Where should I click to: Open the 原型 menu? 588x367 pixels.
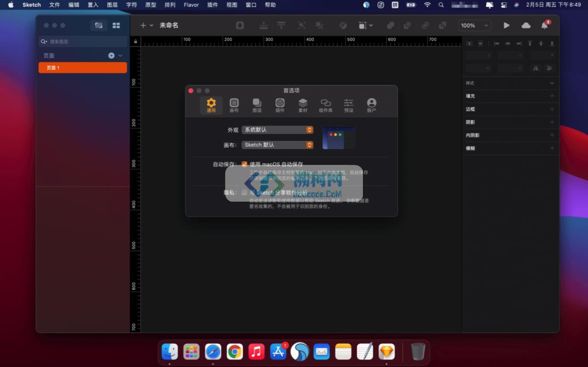(x=151, y=5)
